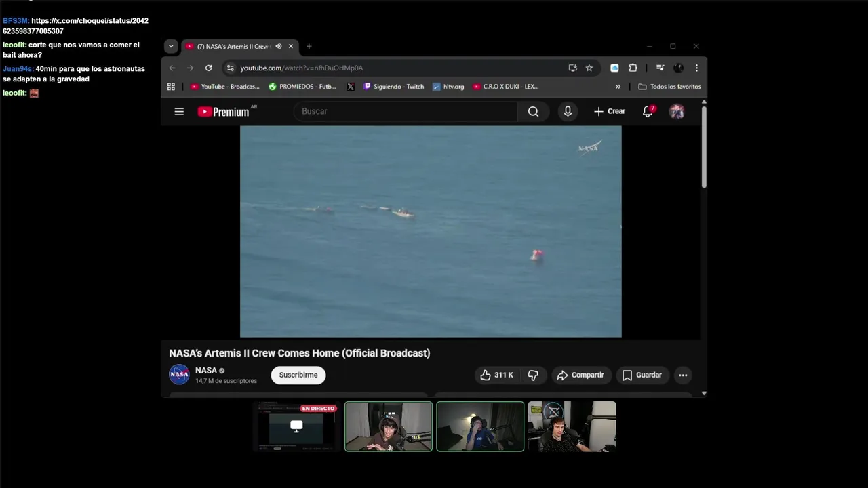Open more actions ellipsis below video
Screen dimensions: 868x488
683,375
